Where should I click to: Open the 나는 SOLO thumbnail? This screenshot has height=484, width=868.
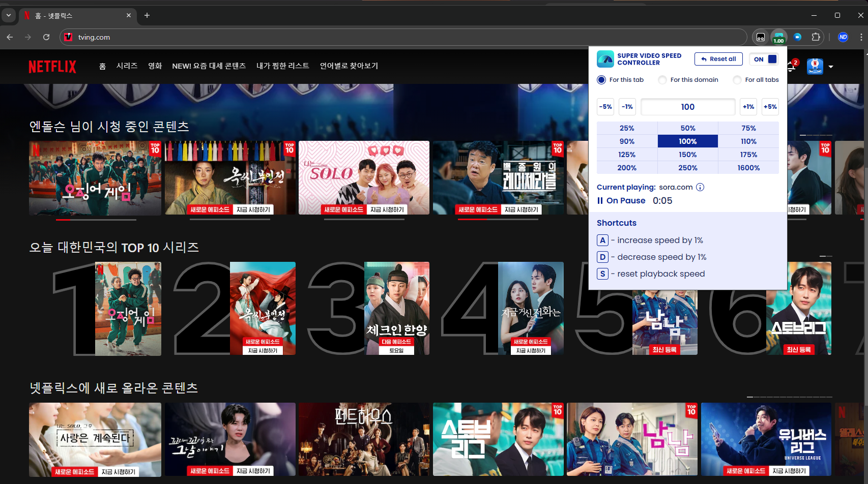(x=364, y=178)
